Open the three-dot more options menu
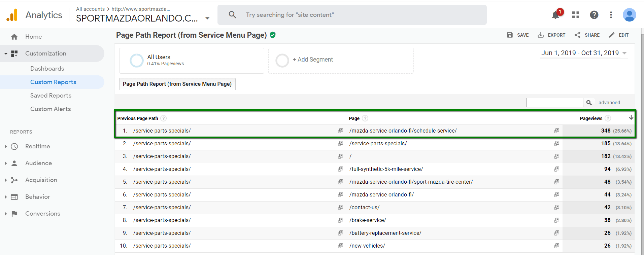Screen dimensions: 644x255 [611, 15]
